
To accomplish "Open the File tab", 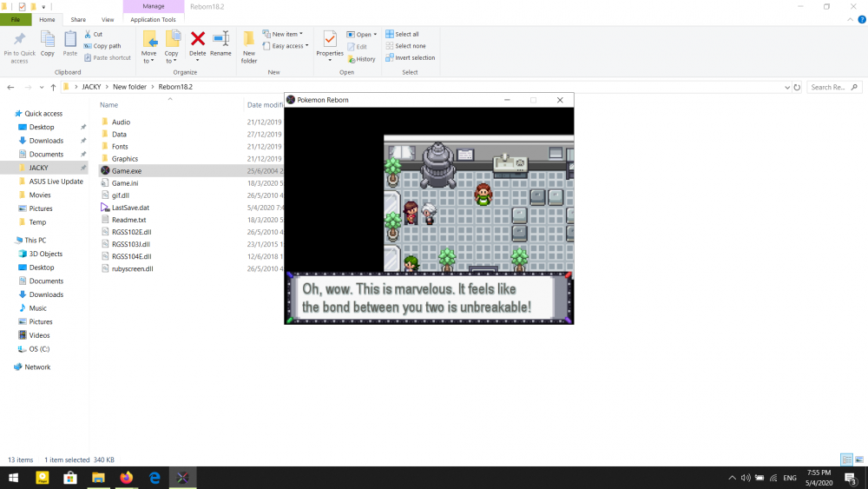I will click(x=16, y=19).
